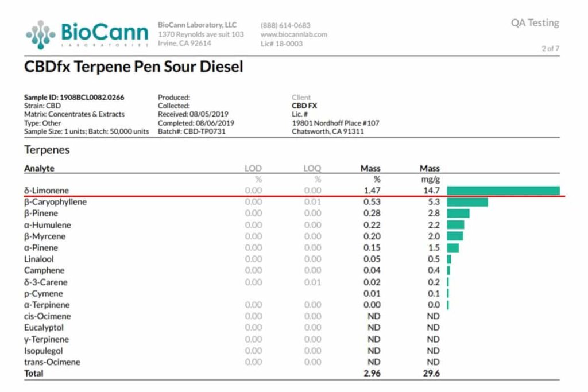The width and height of the screenshot is (588, 392).
Task: Click the α-Terpinene analyte name
Action: pyautogui.click(x=47, y=305)
